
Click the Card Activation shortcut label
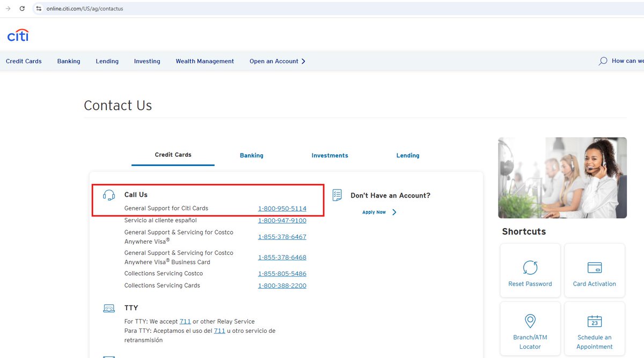coord(595,284)
